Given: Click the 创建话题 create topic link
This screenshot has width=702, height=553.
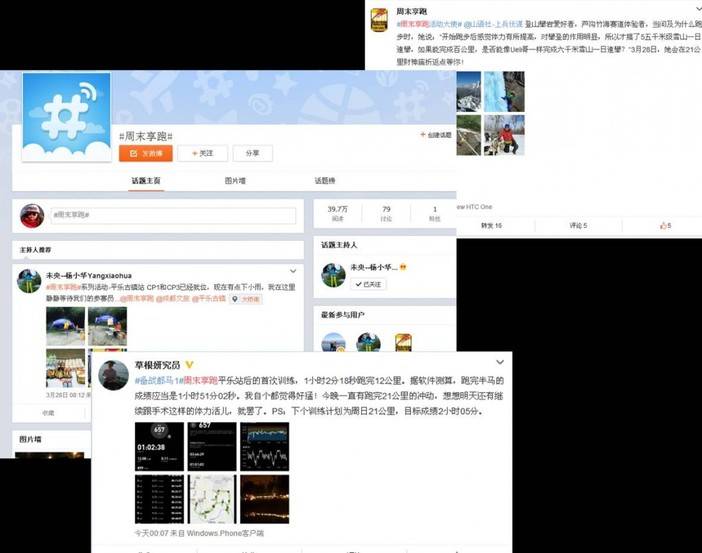Looking at the screenshot, I should [x=436, y=135].
